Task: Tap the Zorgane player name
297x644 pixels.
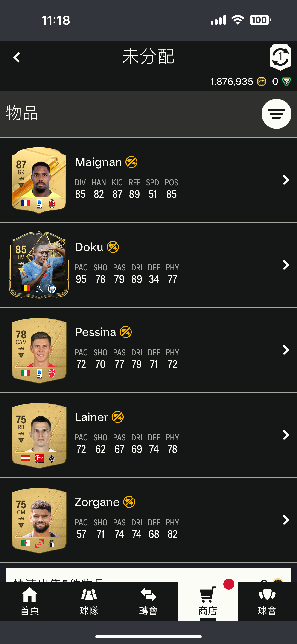Action: click(97, 502)
